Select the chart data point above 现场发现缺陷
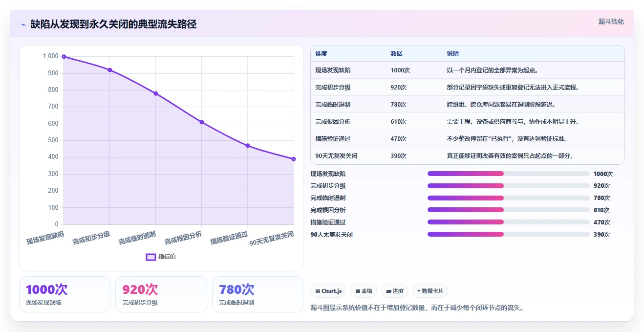Viewport: 644px width, 332px height. [x=64, y=57]
